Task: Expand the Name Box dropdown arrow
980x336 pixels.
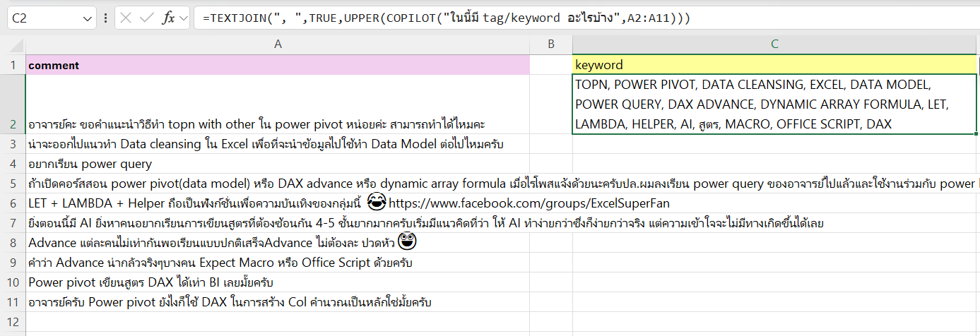Action: coord(88,18)
